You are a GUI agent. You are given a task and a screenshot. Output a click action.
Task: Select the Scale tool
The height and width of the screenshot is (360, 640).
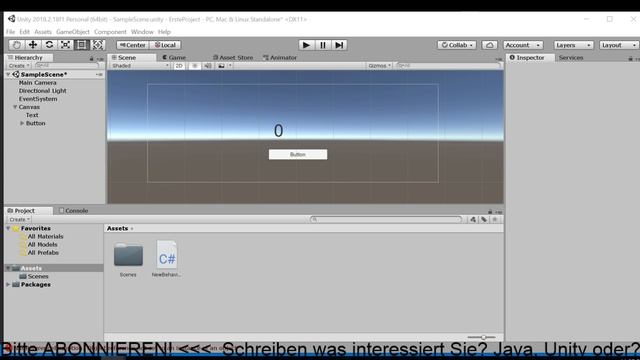pyautogui.click(x=65, y=45)
